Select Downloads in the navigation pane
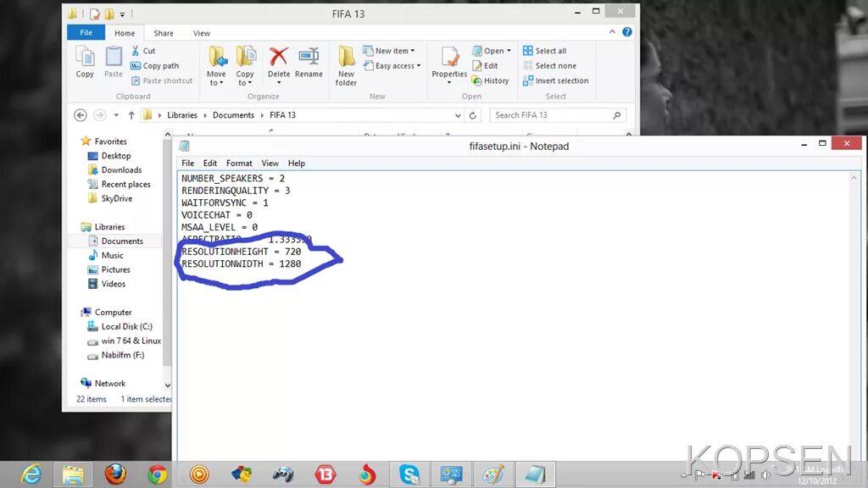 pos(121,169)
